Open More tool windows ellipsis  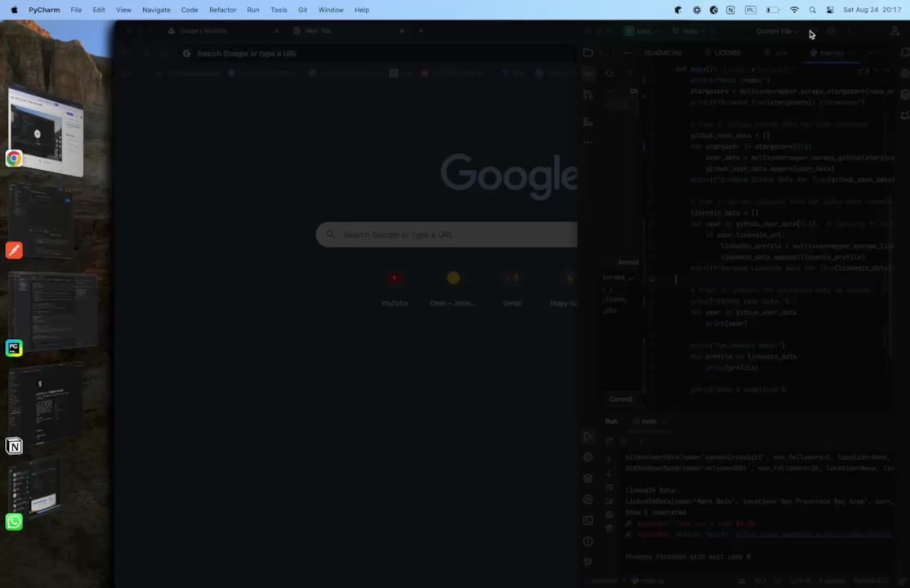tap(588, 142)
